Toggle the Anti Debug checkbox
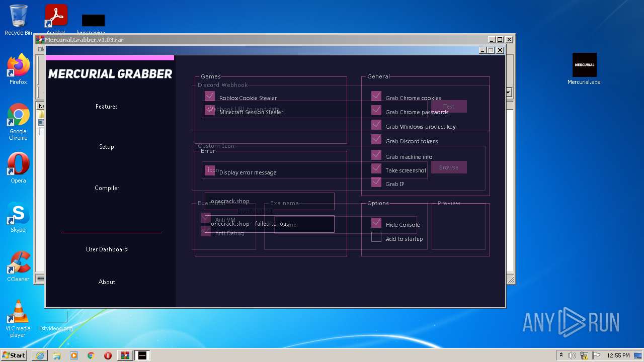 click(206, 231)
